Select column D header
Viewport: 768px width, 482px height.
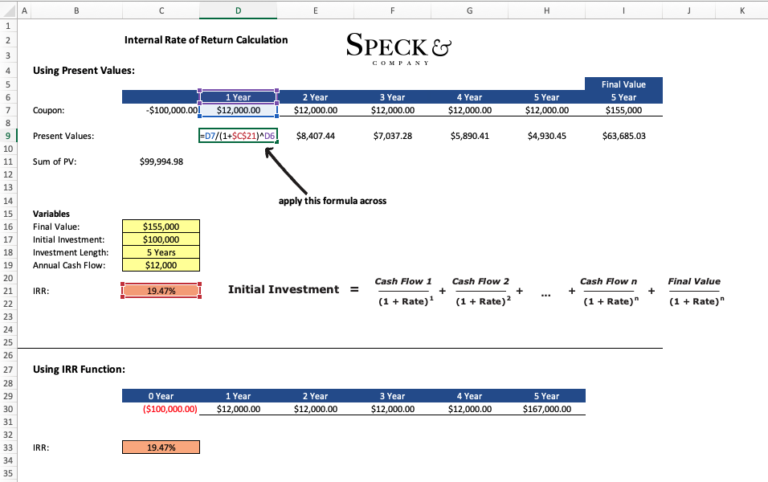coord(237,10)
